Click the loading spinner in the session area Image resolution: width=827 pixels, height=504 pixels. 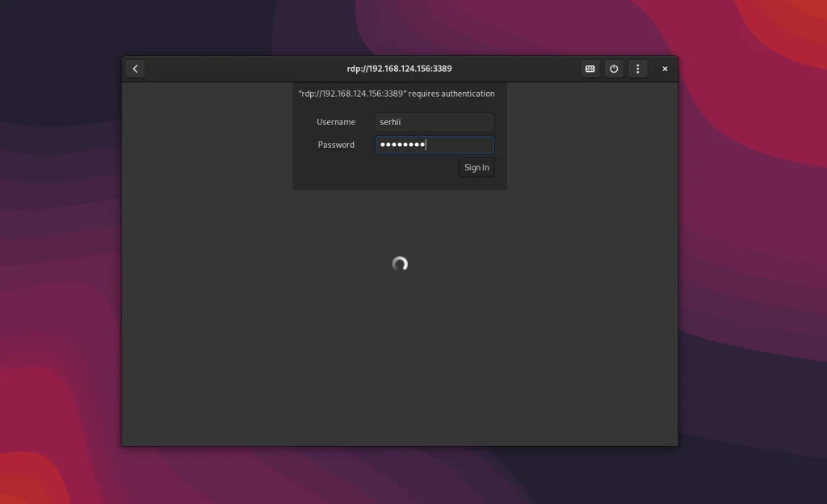(x=399, y=263)
